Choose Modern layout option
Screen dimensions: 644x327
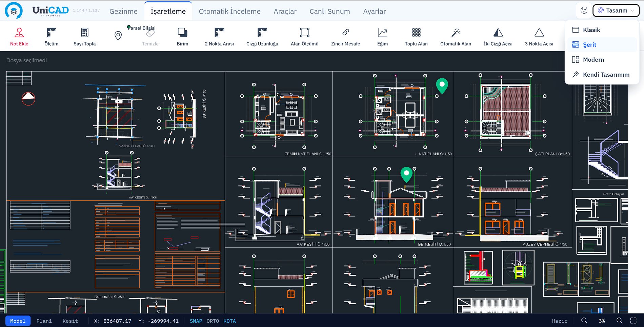tap(602, 60)
